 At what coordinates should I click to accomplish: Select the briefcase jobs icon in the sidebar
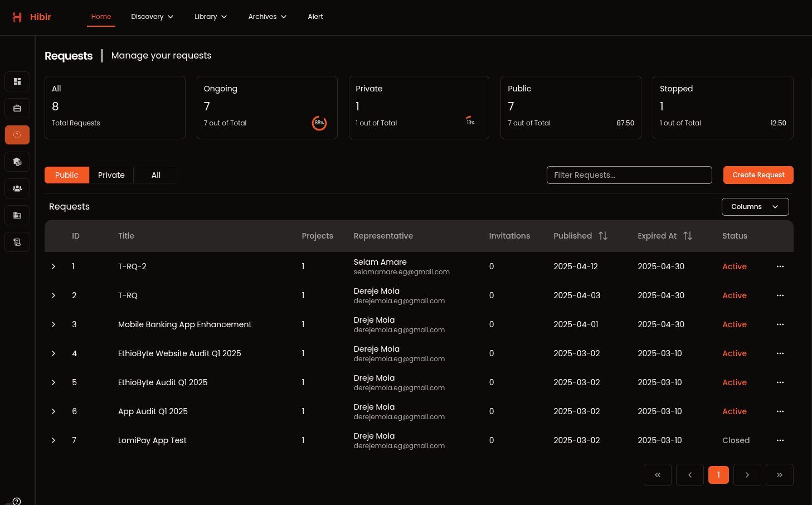coord(17,108)
